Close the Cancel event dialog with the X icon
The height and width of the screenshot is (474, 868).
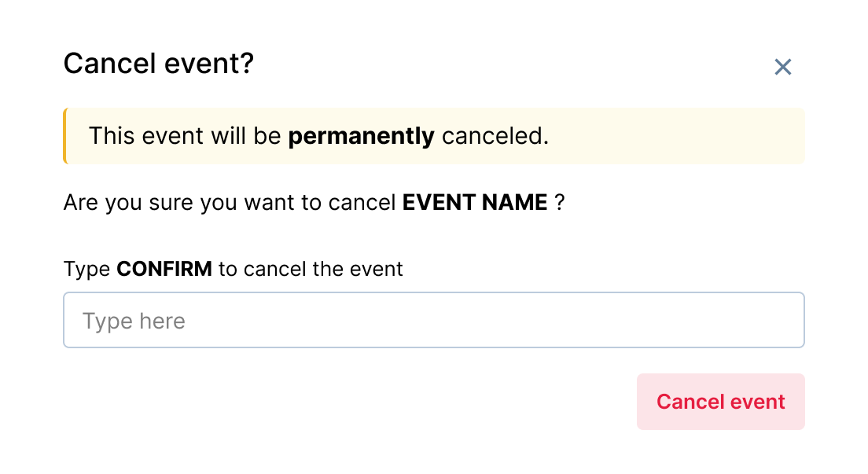click(x=782, y=67)
